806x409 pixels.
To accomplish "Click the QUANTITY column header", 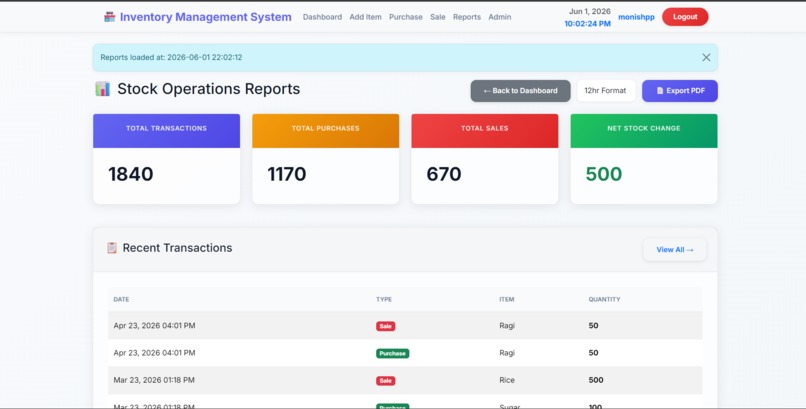I will pos(604,299).
